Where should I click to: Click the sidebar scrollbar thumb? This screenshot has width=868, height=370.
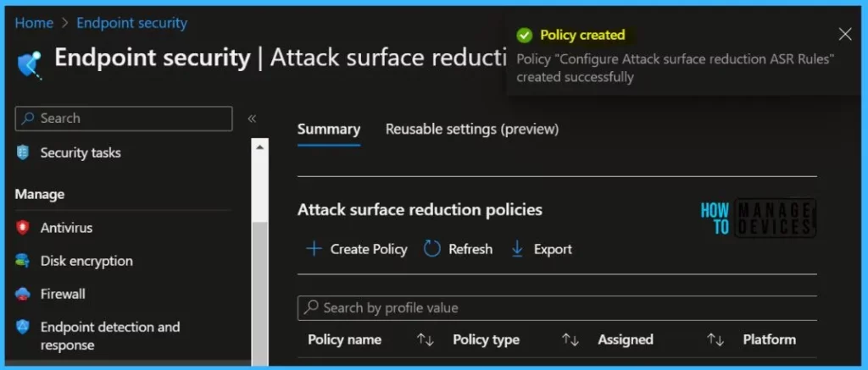(x=259, y=293)
